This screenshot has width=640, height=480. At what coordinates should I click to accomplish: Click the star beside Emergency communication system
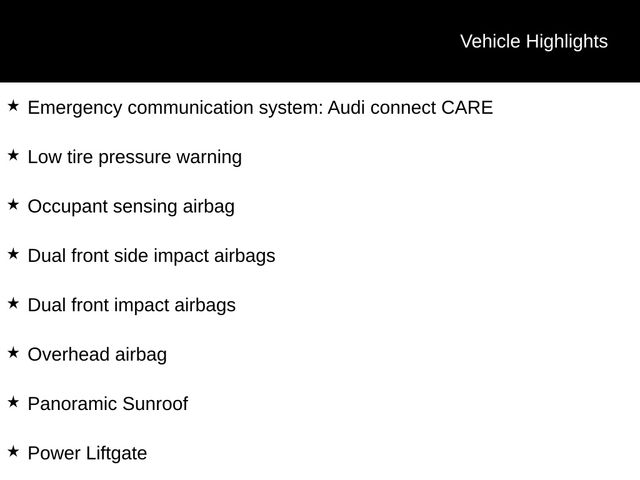coord(12,106)
